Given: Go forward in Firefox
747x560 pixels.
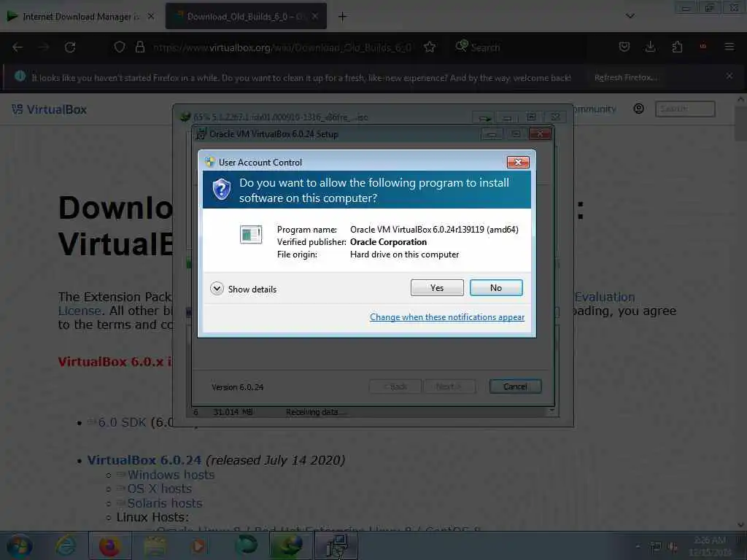Looking at the screenshot, I should pyautogui.click(x=44, y=47).
